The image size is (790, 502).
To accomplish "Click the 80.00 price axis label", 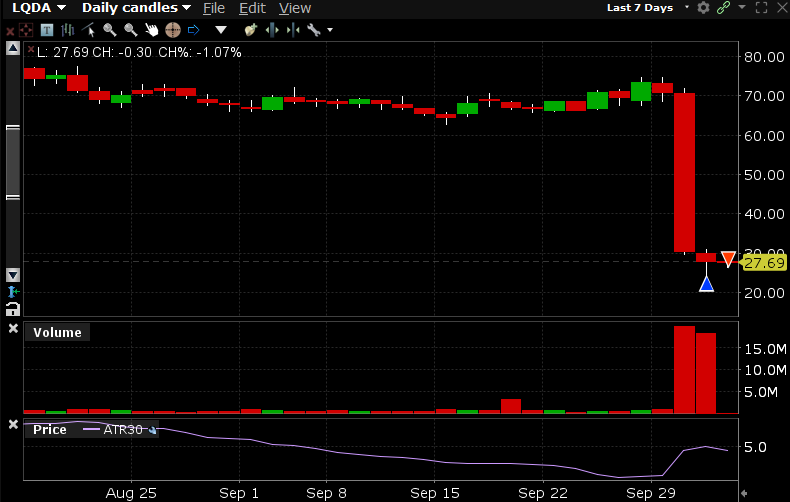I will click(764, 57).
